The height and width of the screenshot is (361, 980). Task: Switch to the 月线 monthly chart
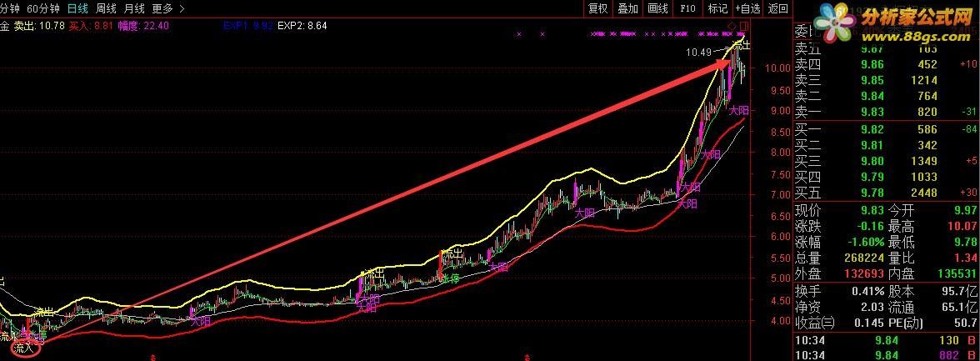[x=134, y=8]
